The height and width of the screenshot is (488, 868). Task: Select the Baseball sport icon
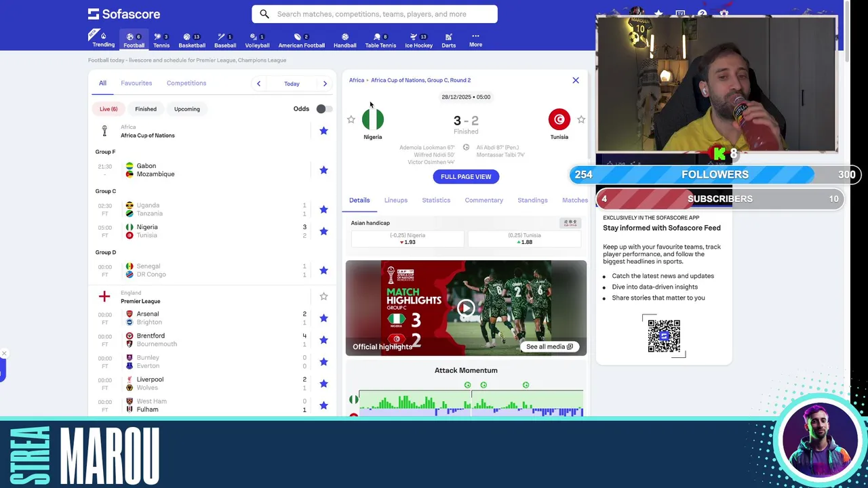tap(225, 41)
